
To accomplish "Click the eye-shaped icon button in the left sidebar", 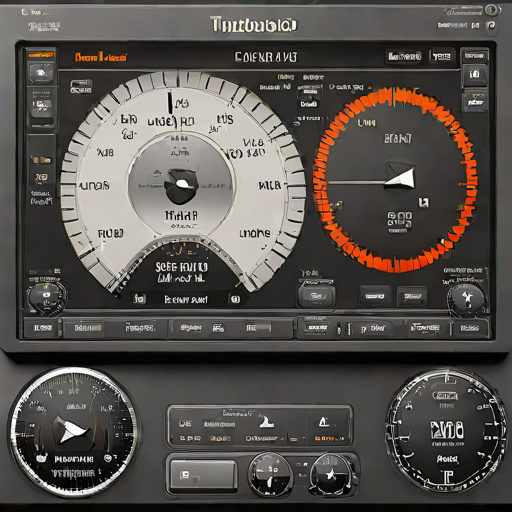I will pos(41,73).
